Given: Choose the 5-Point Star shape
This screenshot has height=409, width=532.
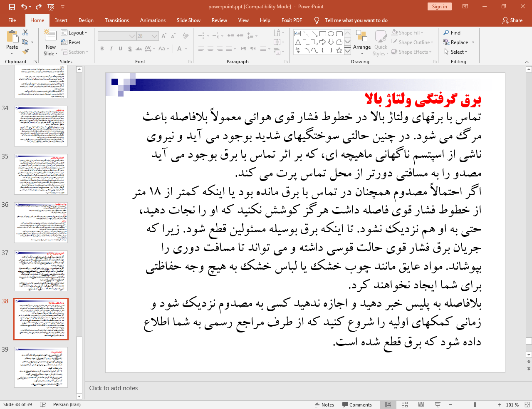Looking at the screenshot, I should [x=339, y=50].
